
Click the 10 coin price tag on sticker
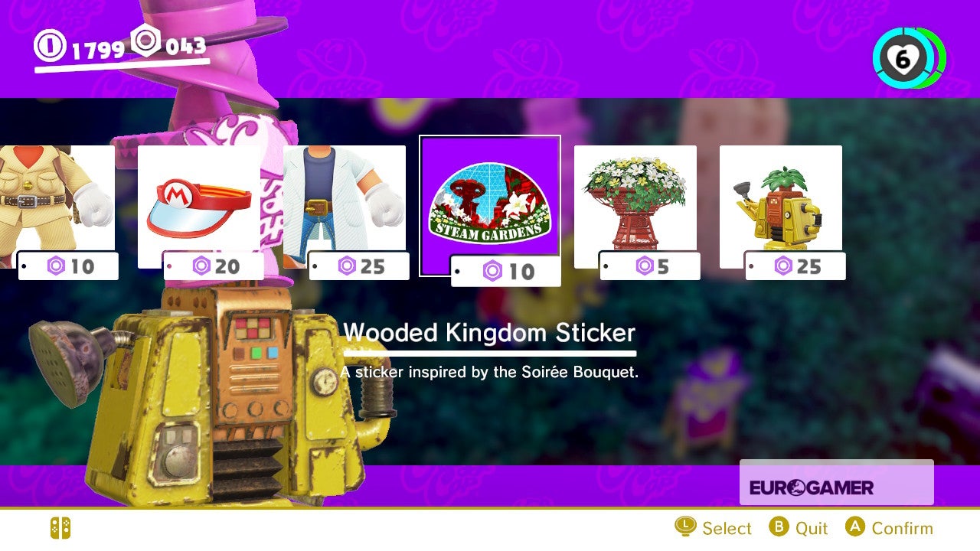(x=506, y=271)
